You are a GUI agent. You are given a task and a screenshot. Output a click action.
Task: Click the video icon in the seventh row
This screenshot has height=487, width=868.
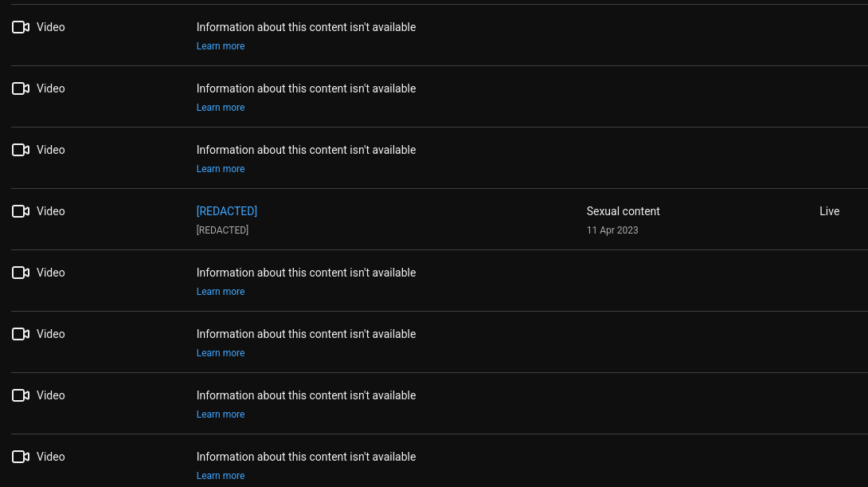click(x=21, y=395)
